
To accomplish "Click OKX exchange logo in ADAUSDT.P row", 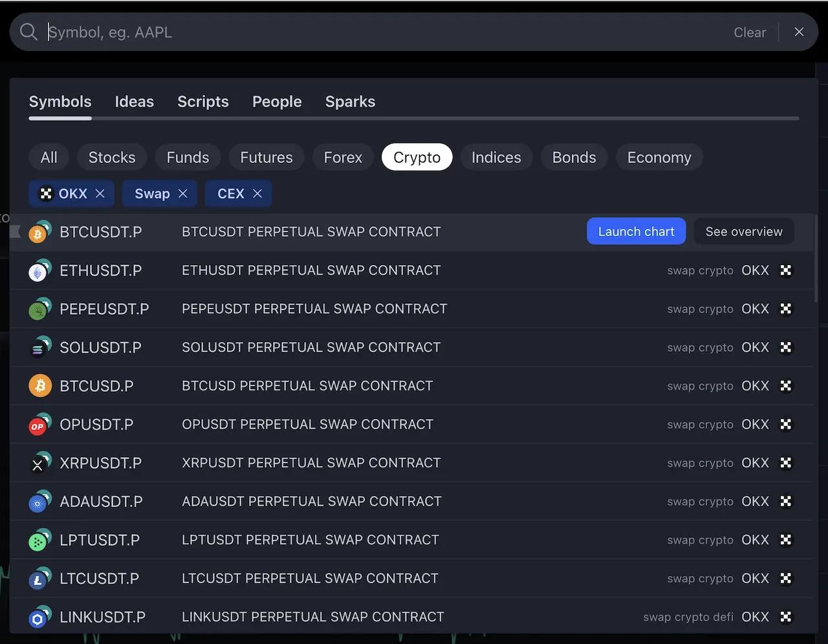I will click(785, 501).
